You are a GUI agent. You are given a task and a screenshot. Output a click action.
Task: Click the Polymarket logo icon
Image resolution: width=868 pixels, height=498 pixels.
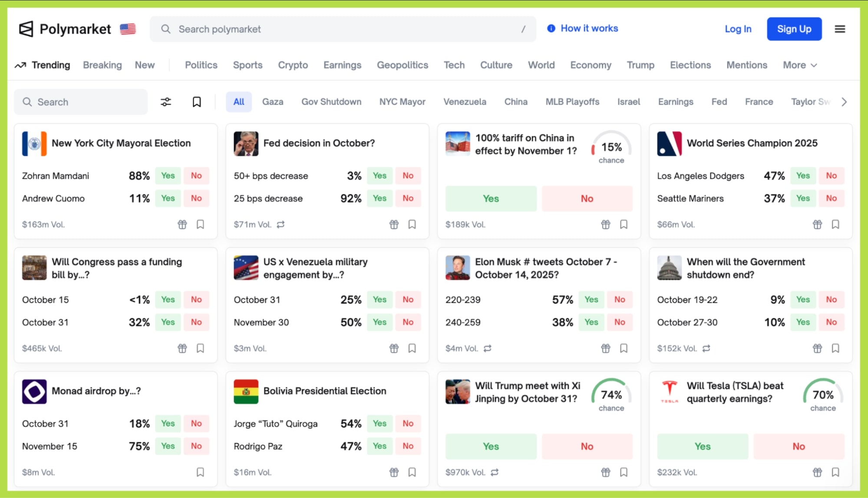26,29
